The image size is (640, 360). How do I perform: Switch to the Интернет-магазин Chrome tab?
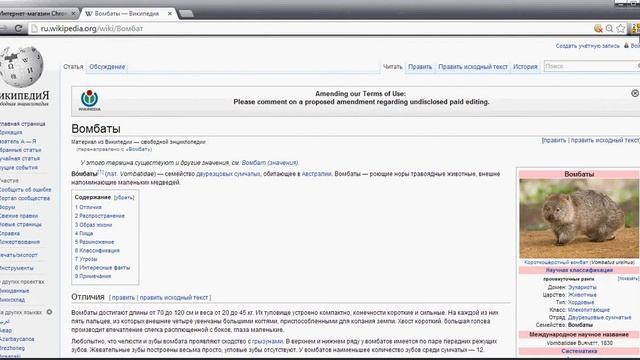pyautogui.click(x=35, y=13)
